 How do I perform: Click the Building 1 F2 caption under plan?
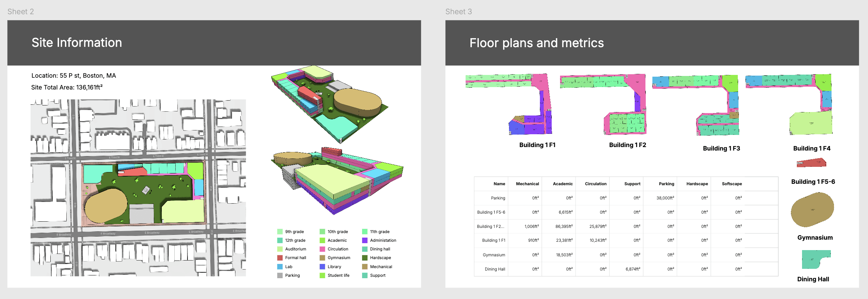point(628,145)
